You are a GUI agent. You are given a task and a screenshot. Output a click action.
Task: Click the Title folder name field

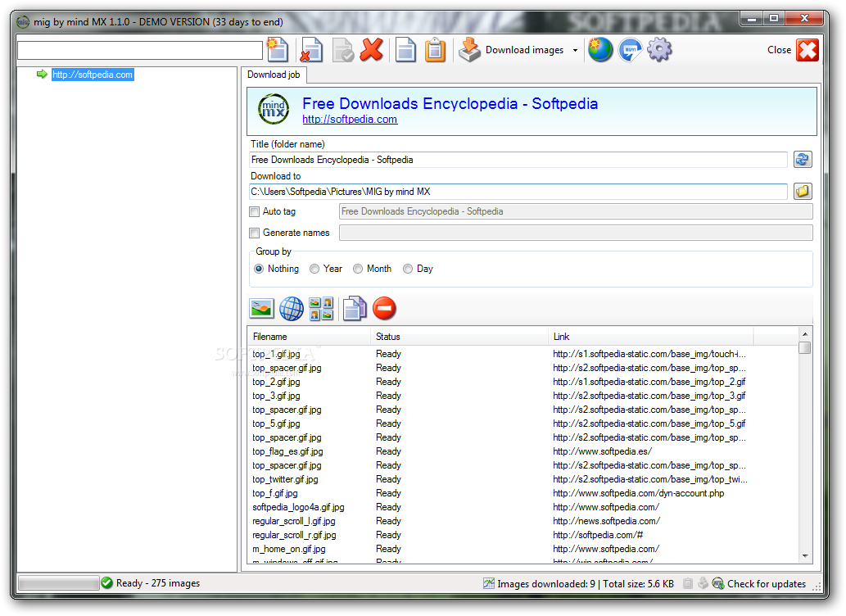(518, 160)
